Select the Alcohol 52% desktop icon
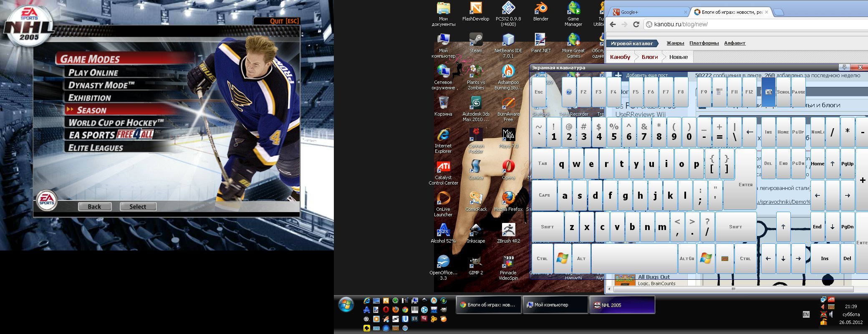Image resolution: width=868 pixels, height=334 pixels. point(443,234)
